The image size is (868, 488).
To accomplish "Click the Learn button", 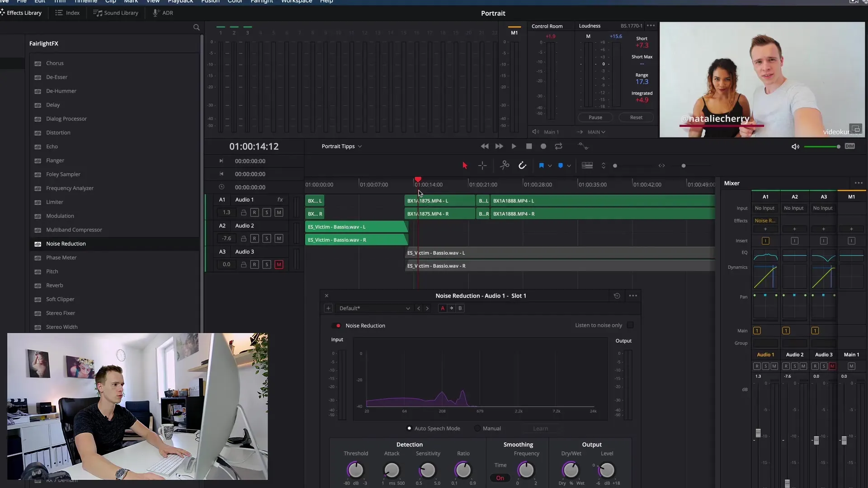I will tap(541, 428).
